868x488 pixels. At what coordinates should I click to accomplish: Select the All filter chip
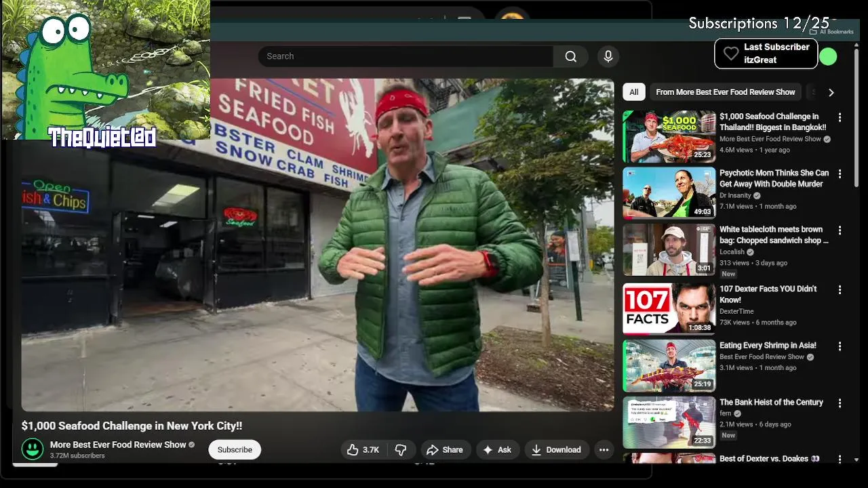click(633, 92)
